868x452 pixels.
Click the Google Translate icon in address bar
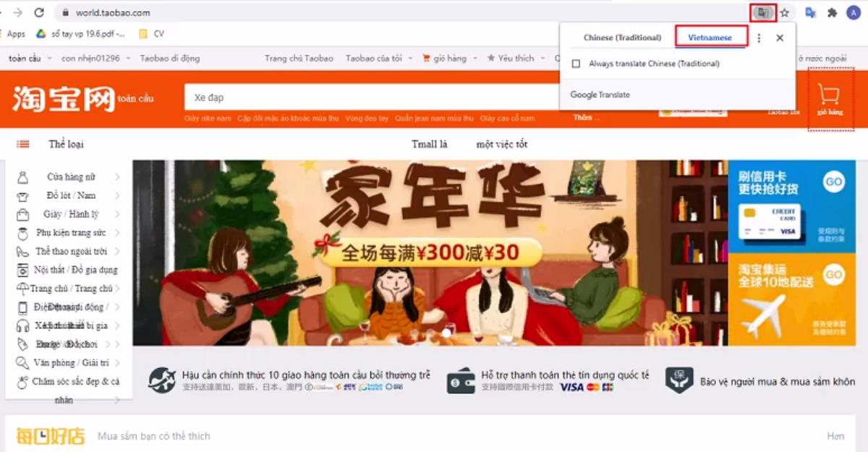[x=762, y=12]
